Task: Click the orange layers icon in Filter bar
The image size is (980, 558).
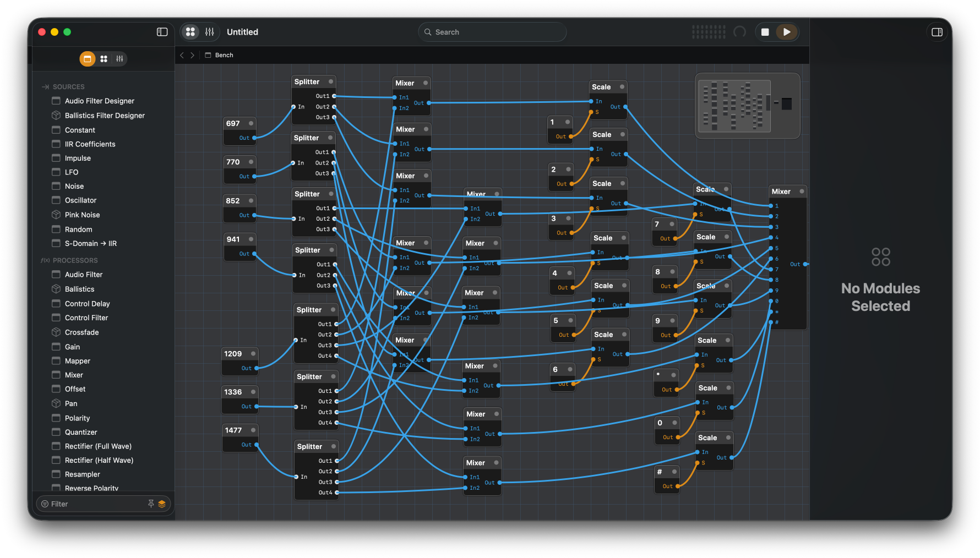Action: (x=162, y=504)
